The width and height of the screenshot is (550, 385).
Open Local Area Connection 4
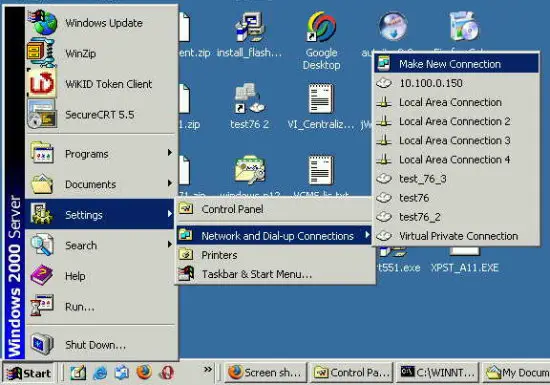coord(456,160)
